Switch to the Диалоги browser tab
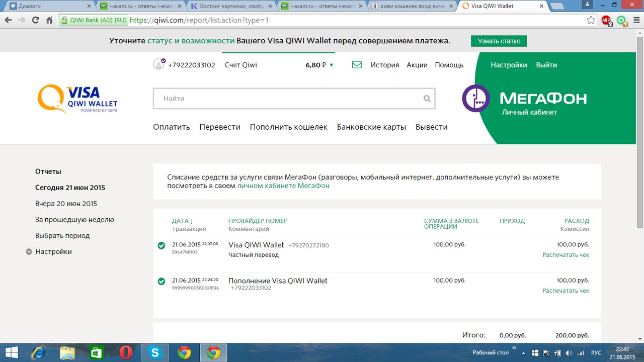This screenshot has height=362, width=644. pyautogui.click(x=48, y=6)
